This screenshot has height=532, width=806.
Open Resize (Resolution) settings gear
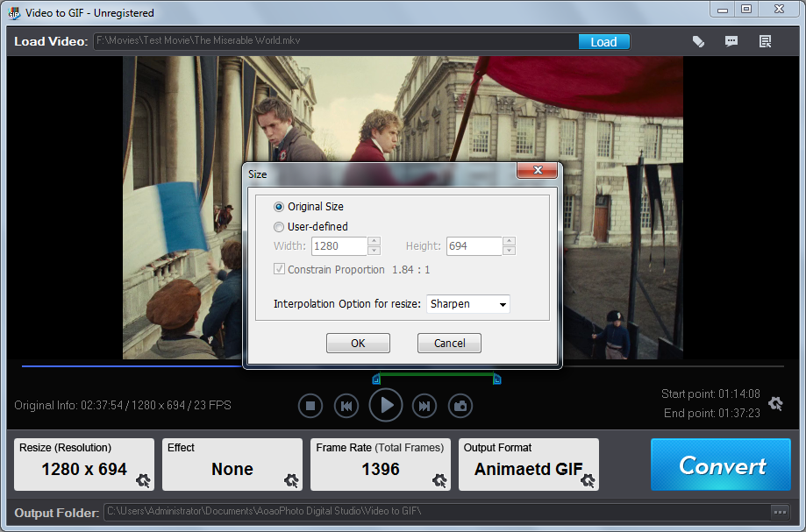[x=143, y=480]
